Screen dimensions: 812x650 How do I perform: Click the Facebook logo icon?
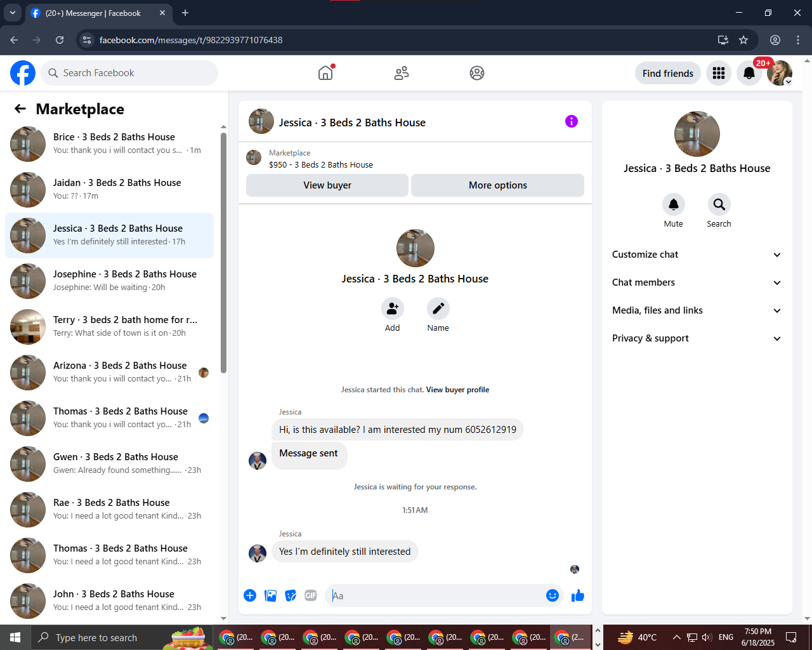(23, 73)
